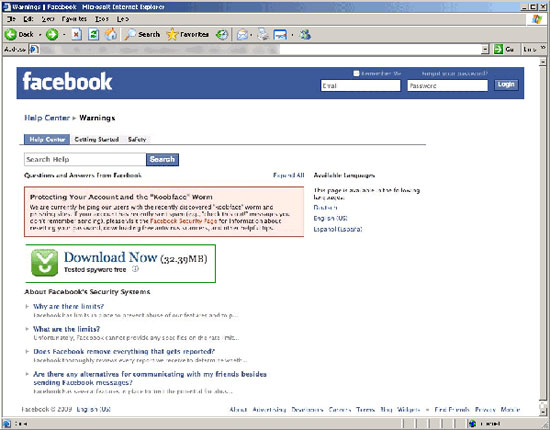The width and height of the screenshot is (550, 430).
Task: Refresh the page with the green arrows icon
Action: pos(93,34)
